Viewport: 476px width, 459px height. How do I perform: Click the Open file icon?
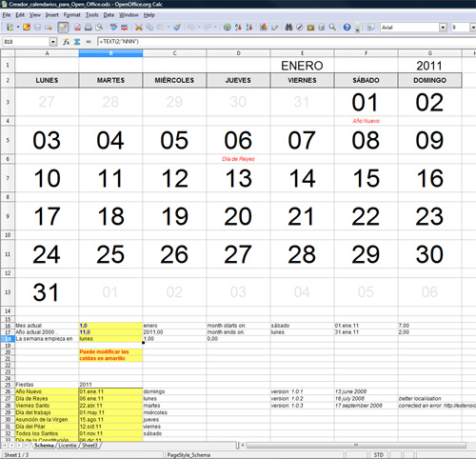click(27, 28)
